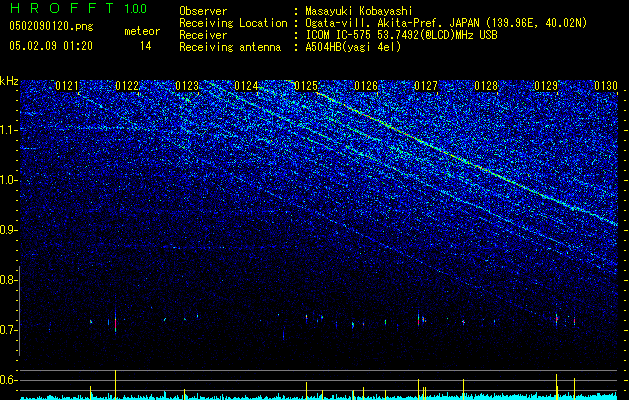The width and height of the screenshot is (629, 400).
Task: Click the 0130 time marker
Action: 606,86
